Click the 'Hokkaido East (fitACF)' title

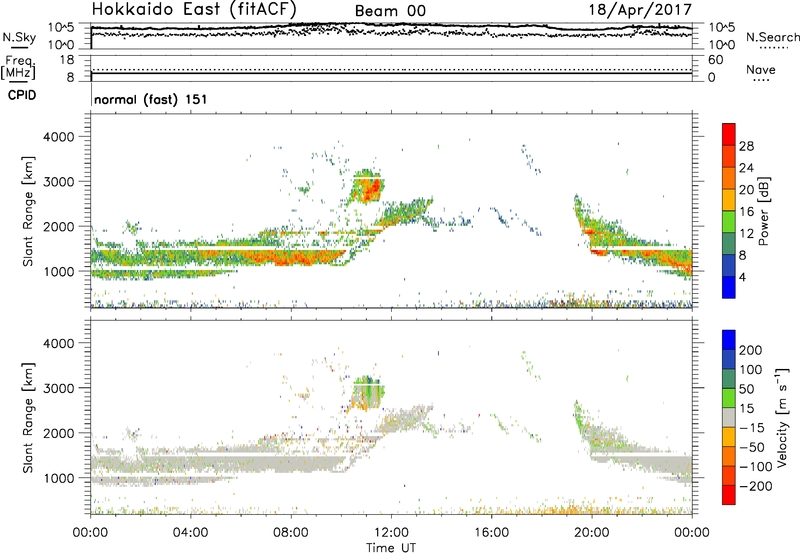194,9
